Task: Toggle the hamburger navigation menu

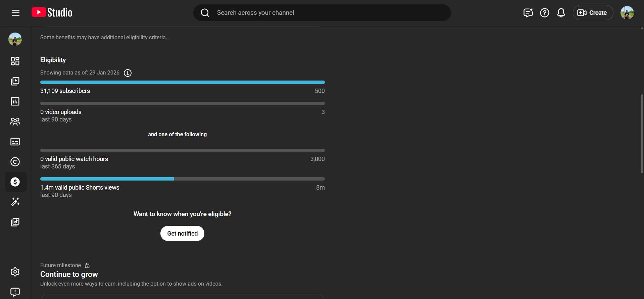Action: click(x=16, y=13)
